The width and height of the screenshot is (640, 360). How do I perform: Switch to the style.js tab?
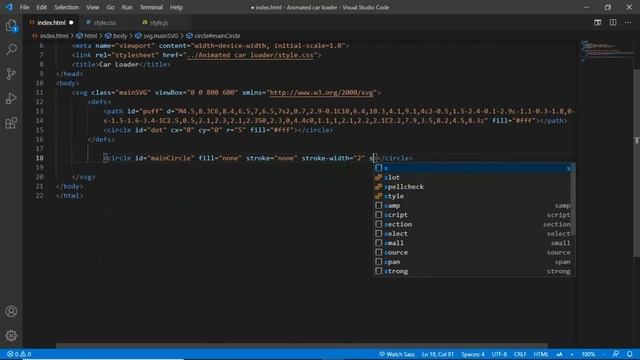coord(159,23)
